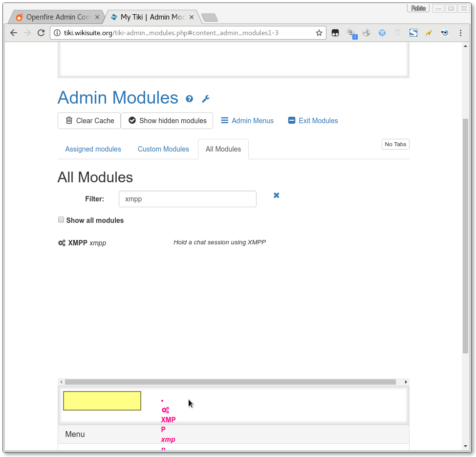The height and width of the screenshot is (457, 476).
Task: Click the gears icon next to XMPP
Action: (62, 243)
